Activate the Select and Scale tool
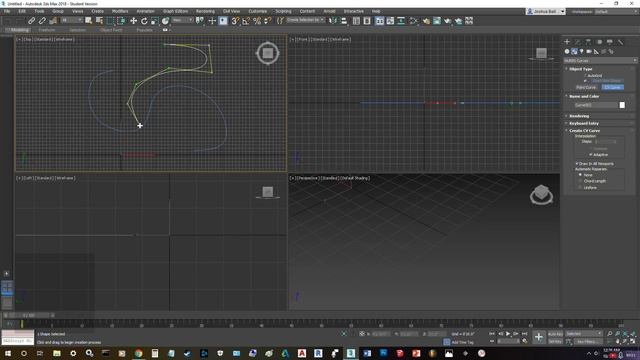The height and width of the screenshot is (360, 640). tap(155, 20)
